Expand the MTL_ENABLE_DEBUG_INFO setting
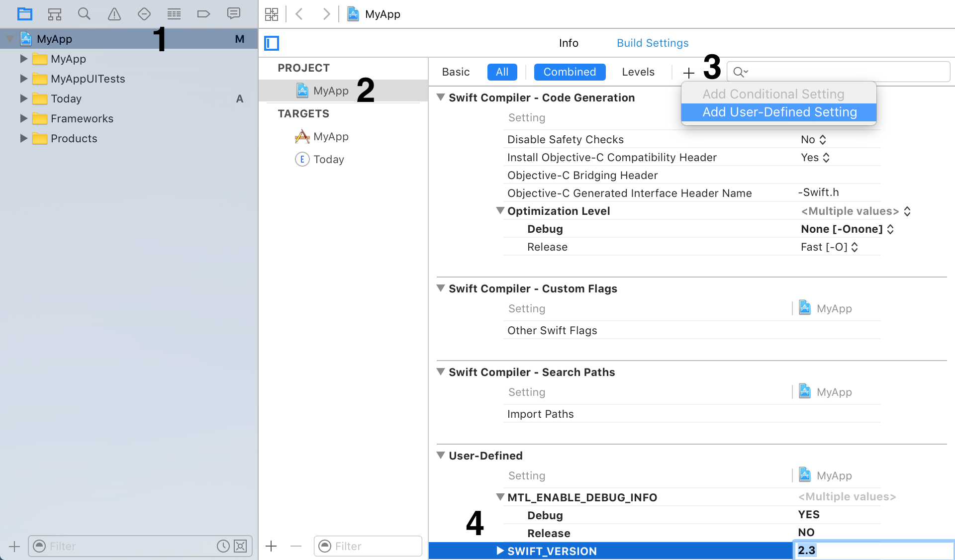The height and width of the screenshot is (560, 955). coord(500,497)
